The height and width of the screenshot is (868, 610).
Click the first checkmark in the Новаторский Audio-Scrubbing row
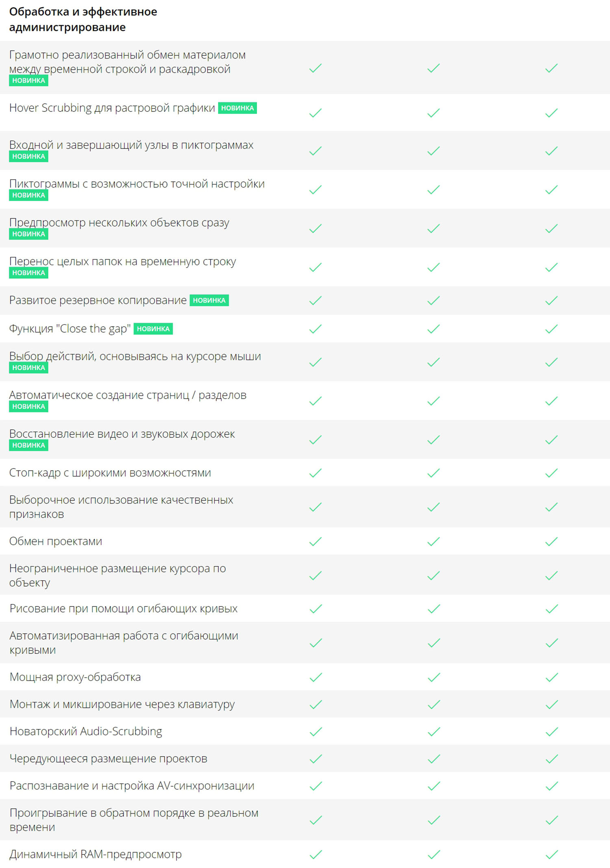315,732
